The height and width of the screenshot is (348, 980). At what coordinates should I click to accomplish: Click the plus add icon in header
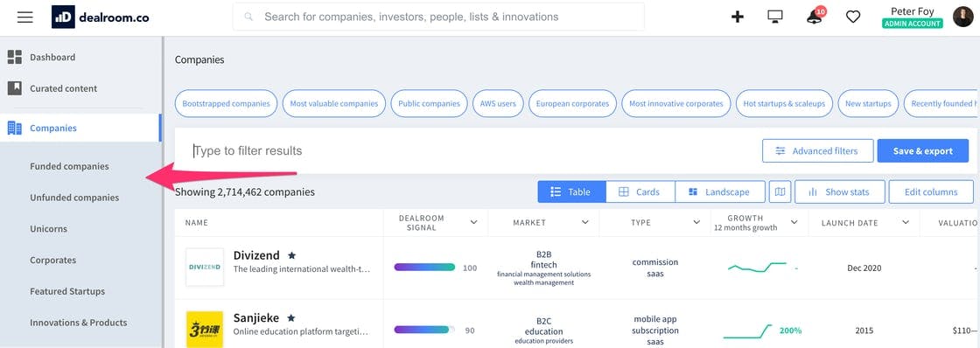[738, 17]
